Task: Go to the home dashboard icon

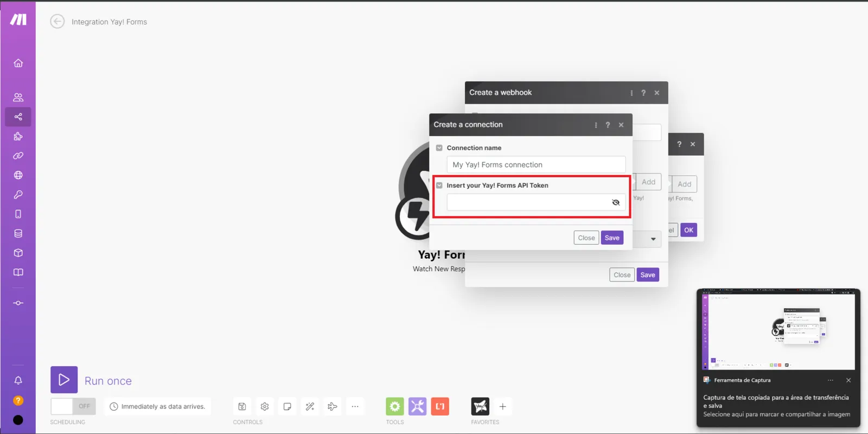Action: [18, 63]
